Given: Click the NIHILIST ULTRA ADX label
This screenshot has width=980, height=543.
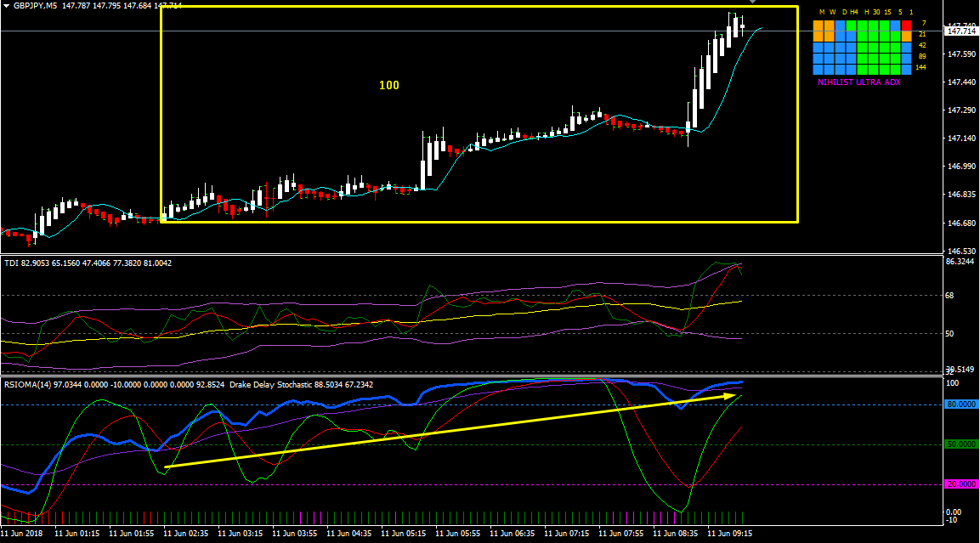Looking at the screenshot, I should point(858,82).
